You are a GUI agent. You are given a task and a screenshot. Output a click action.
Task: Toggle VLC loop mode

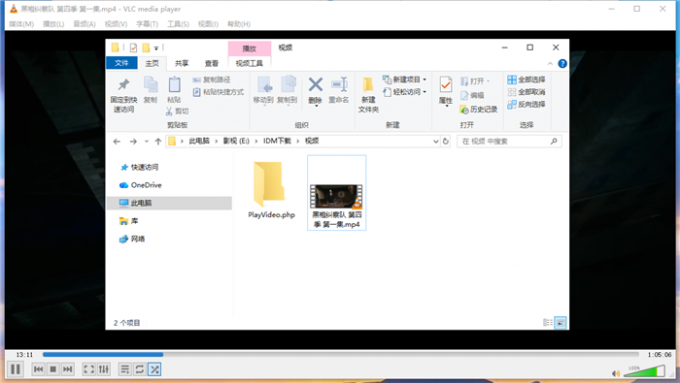pyautogui.click(x=140, y=369)
